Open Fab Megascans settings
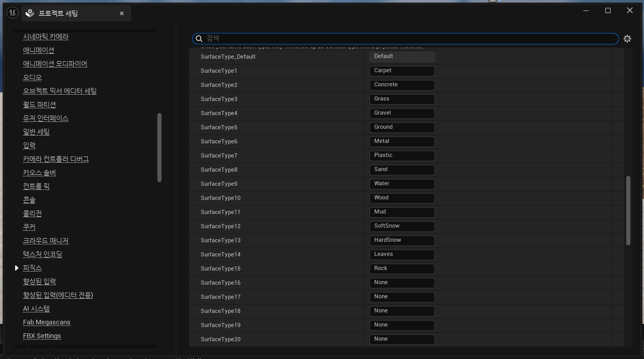The width and height of the screenshot is (644, 359). 47,322
